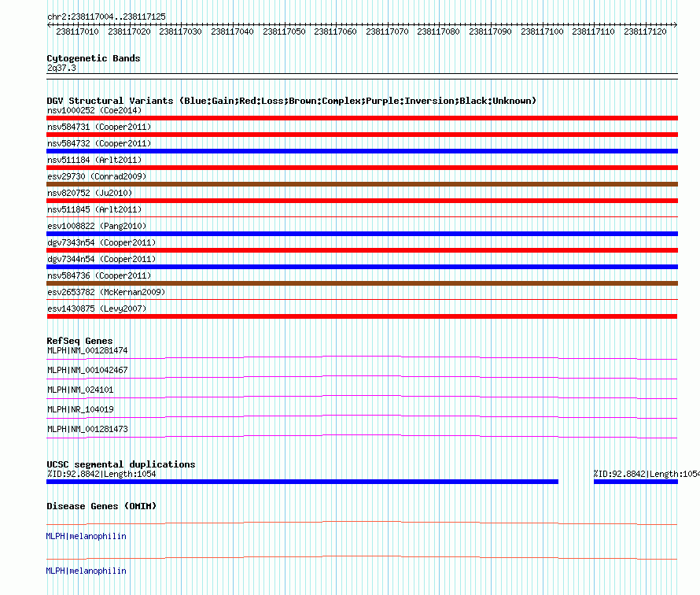
Task: Select the long blue segmental duplication bar
Action: coord(302,482)
